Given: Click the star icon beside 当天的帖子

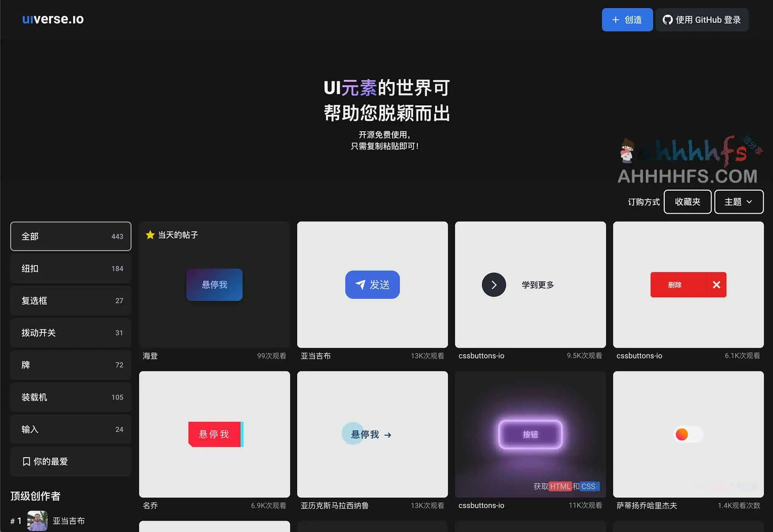Looking at the screenshot, I should pos(150,235).
